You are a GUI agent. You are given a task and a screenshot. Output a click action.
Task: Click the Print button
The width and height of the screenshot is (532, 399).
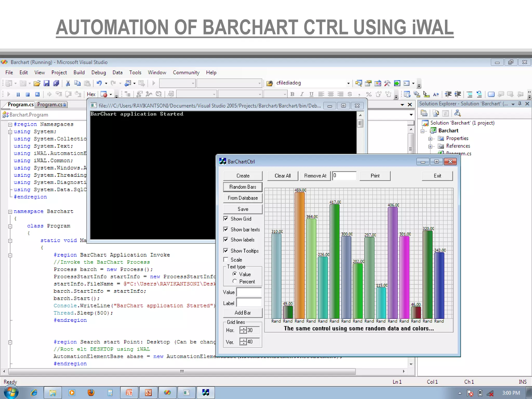pos(375,176)
